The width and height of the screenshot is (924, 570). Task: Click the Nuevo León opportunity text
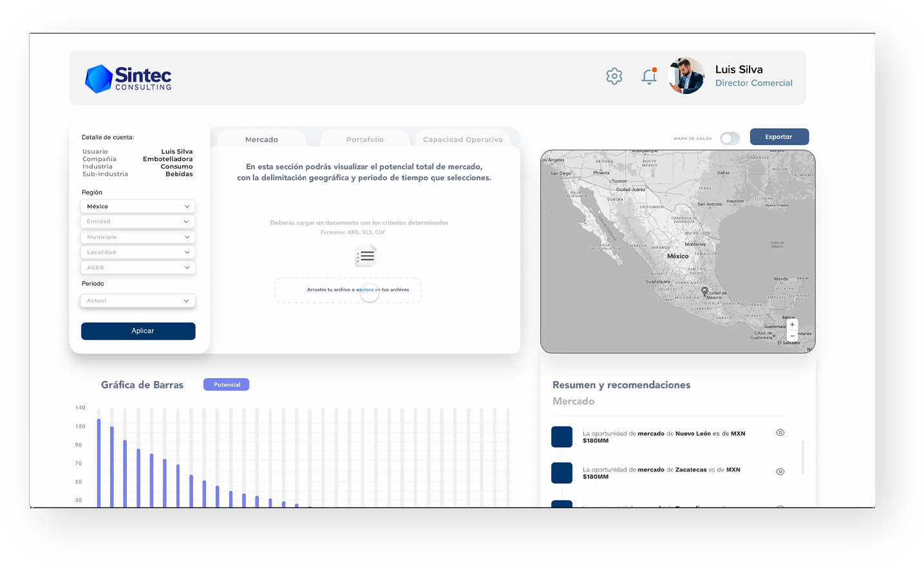coord(664,437)
